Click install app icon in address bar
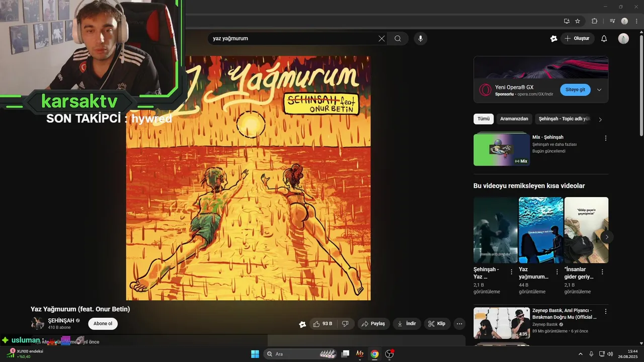 coord(567,21)
